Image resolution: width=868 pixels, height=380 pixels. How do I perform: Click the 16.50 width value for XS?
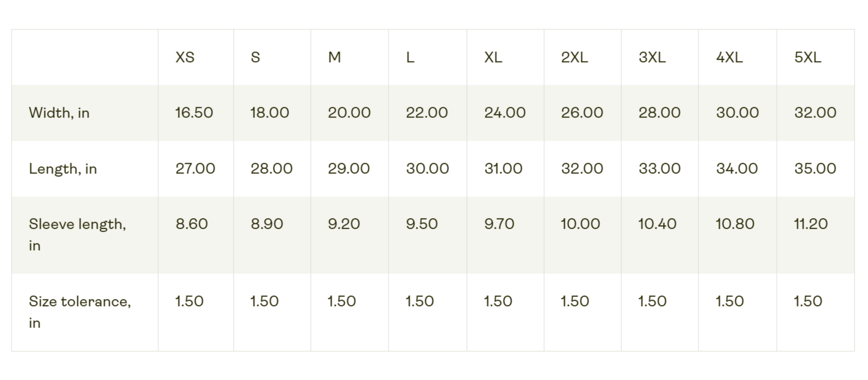tap(194, 113)
